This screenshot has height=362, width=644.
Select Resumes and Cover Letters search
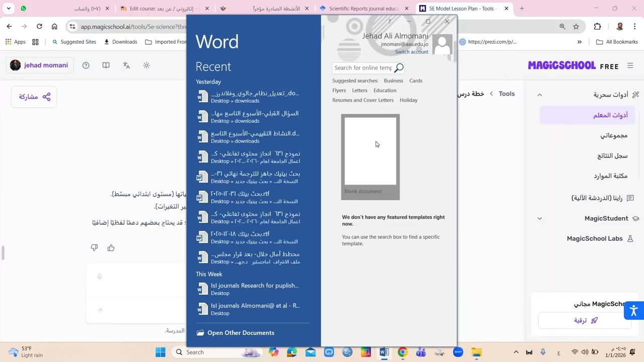click(363, 100)
